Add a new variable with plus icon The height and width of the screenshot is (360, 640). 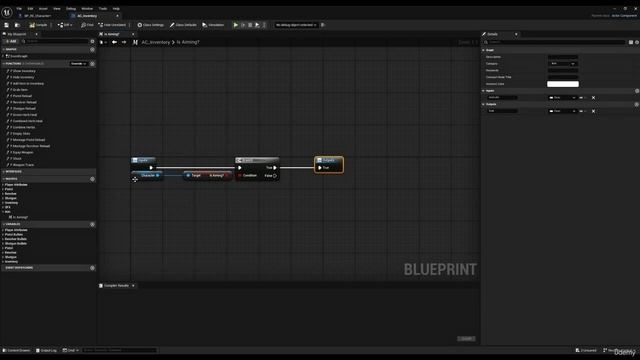click(x=93, y=224)
